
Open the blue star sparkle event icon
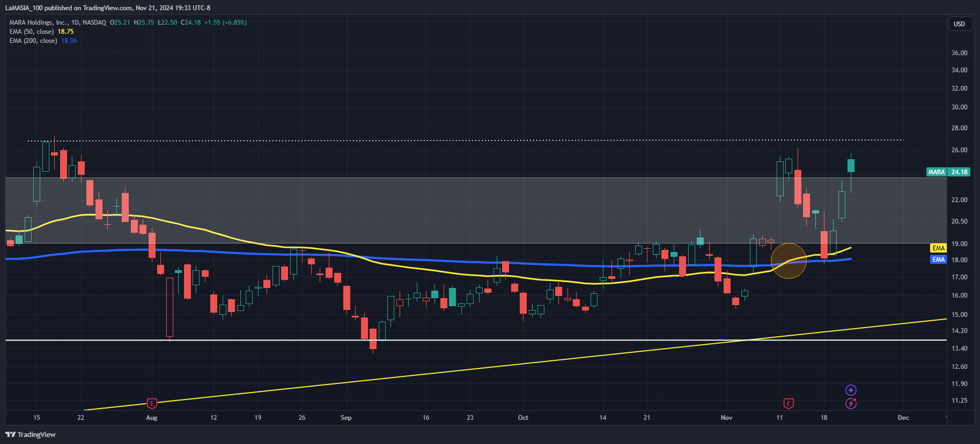(851, 390)
